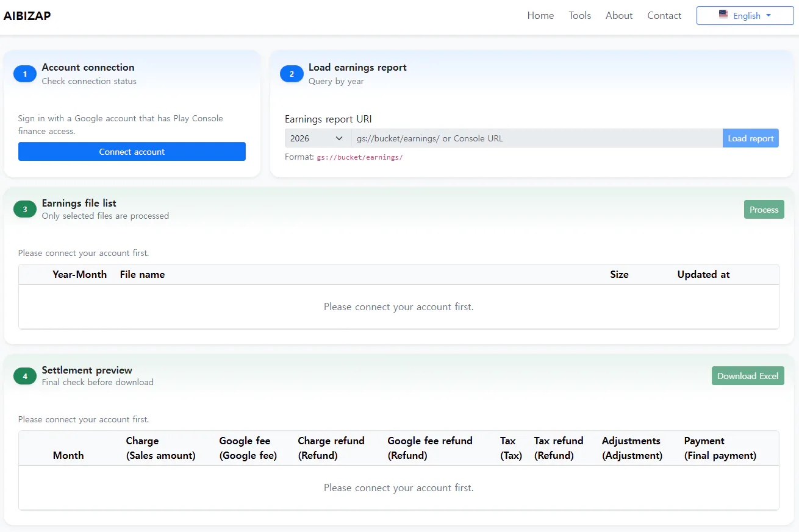This screenshot has width=799, height=532.
Task: Open the Contact page
Action: tap(664, 16)
